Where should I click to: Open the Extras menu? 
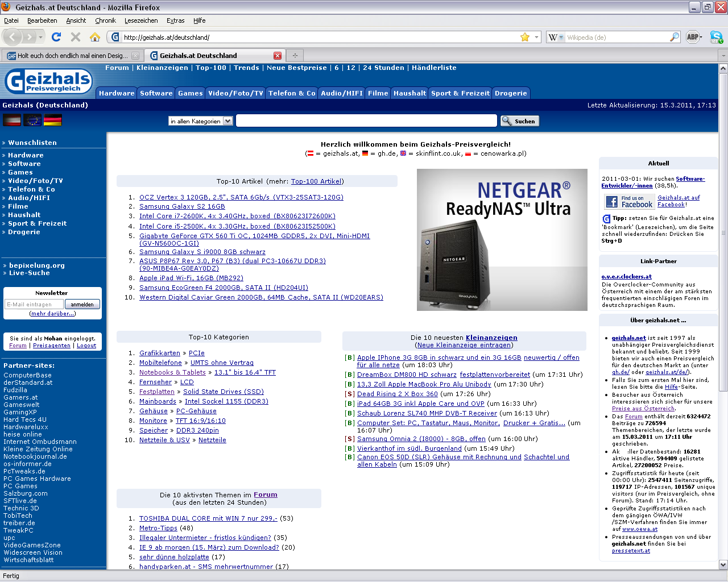(x=175, y=20)
